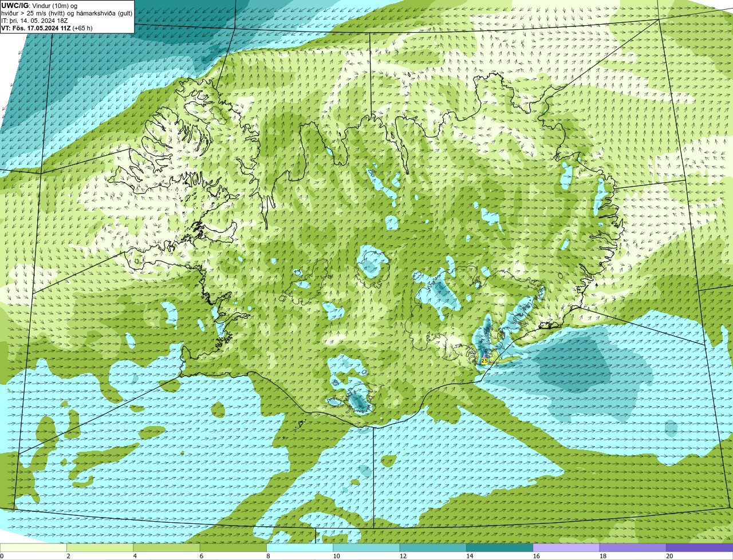Image resolution: width=733 pixels, height=560 pixels.
Task: Pick the 12–14 m/s teal legend swatch
Action: tap(433, 548)
